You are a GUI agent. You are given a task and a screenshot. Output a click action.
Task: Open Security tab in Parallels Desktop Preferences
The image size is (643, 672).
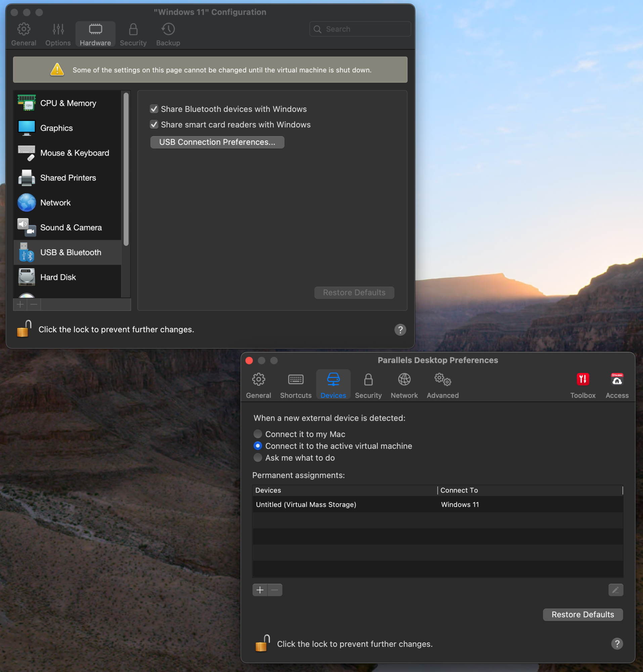pyautogui.click(x=368, y=386)
